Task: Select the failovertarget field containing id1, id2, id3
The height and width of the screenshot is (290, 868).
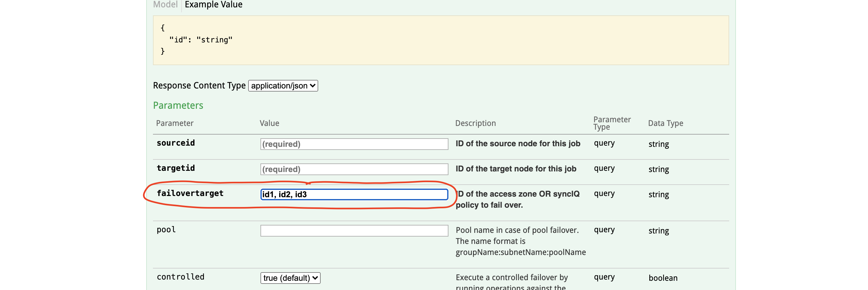Action: (354, 194)
